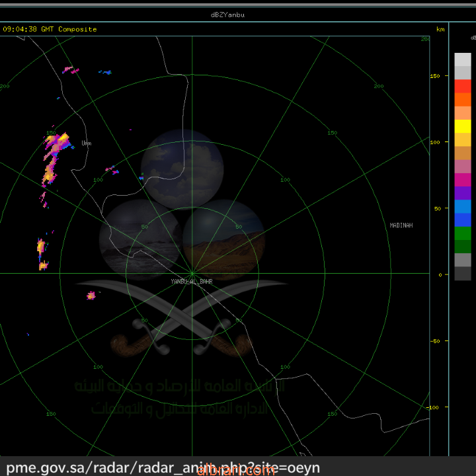Select the bright yellow legend swatch

463,126
